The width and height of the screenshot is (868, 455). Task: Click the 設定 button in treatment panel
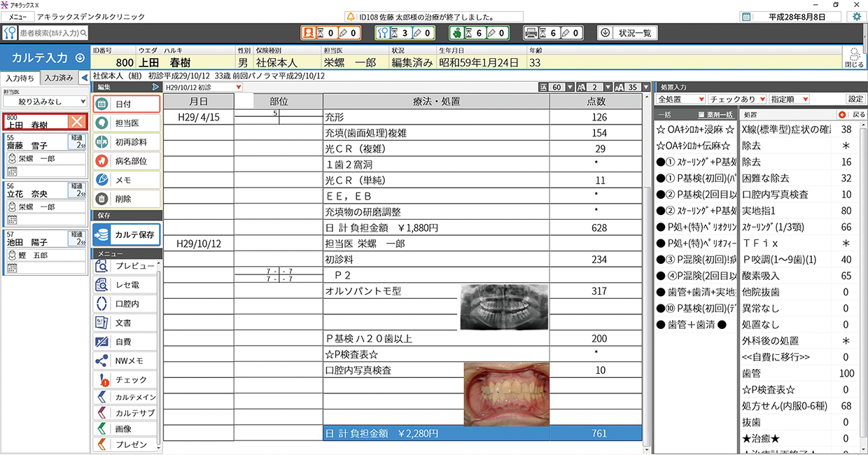(855, 99)
